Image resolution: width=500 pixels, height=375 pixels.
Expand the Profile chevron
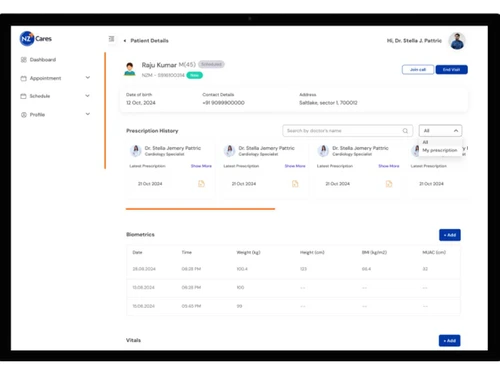(88, 114)
